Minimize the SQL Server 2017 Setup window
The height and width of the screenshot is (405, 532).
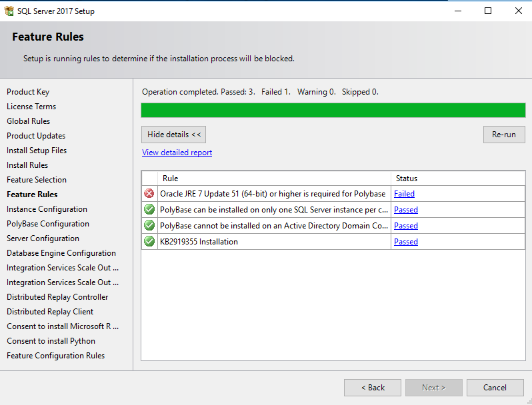pos(458,11)
